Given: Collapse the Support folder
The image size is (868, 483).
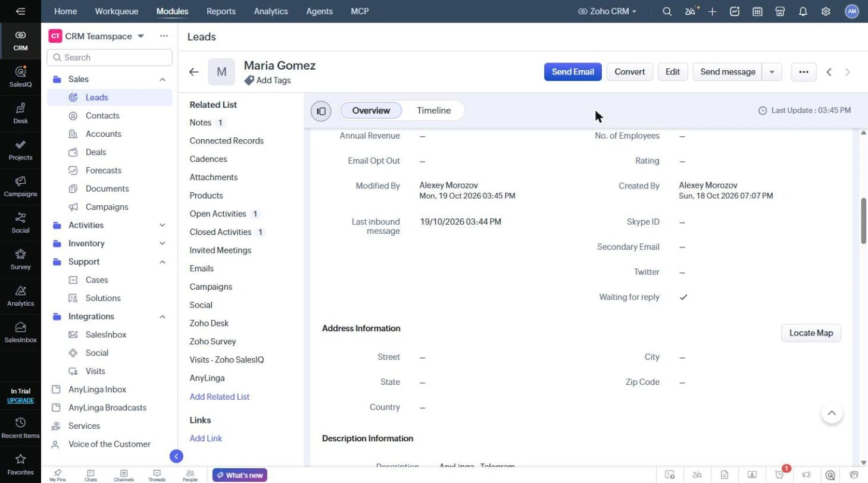Looking at the screenshot, I should pos(163,262).
